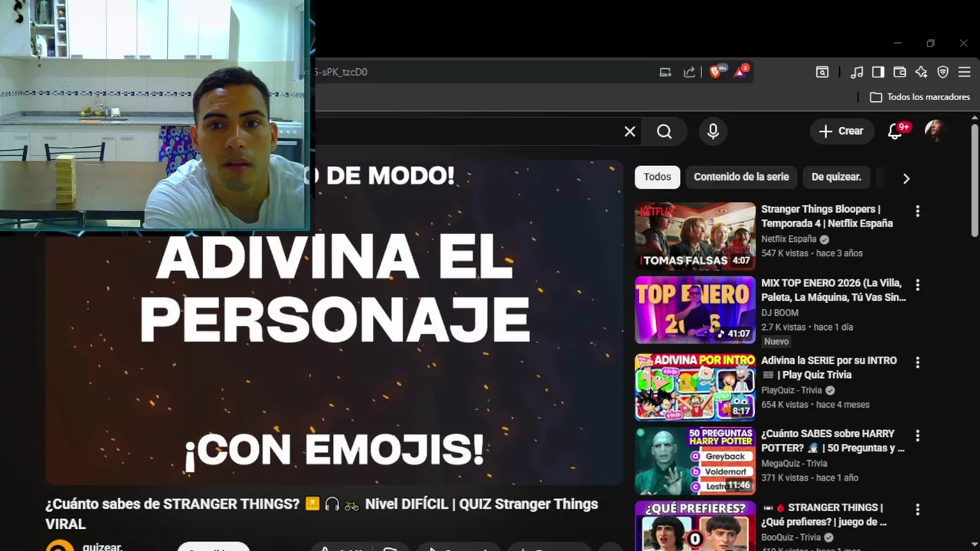This screenshot has height=551, width=980.
Task: Click the Crear button
Action: (x=841, y=131)
